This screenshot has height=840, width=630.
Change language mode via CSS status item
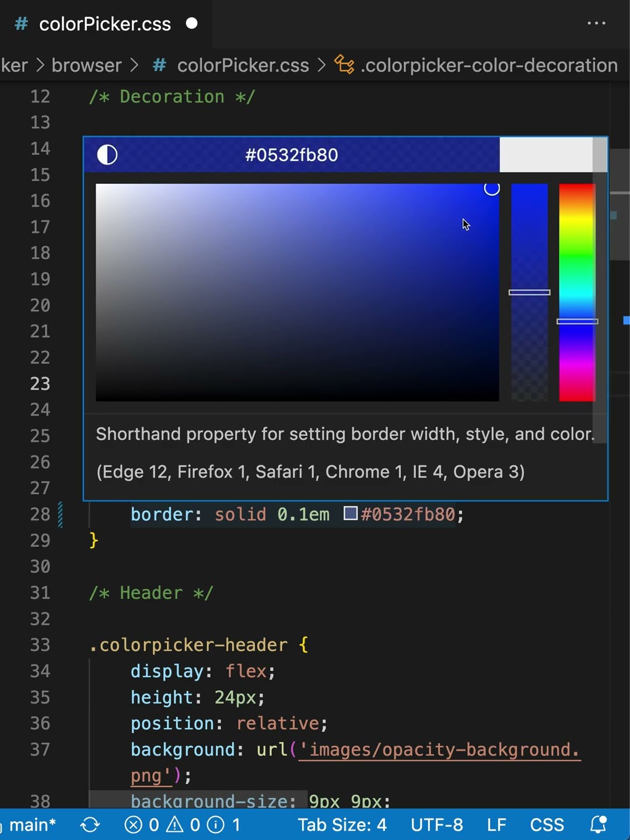pyautogui.click(x=547, y=825)
